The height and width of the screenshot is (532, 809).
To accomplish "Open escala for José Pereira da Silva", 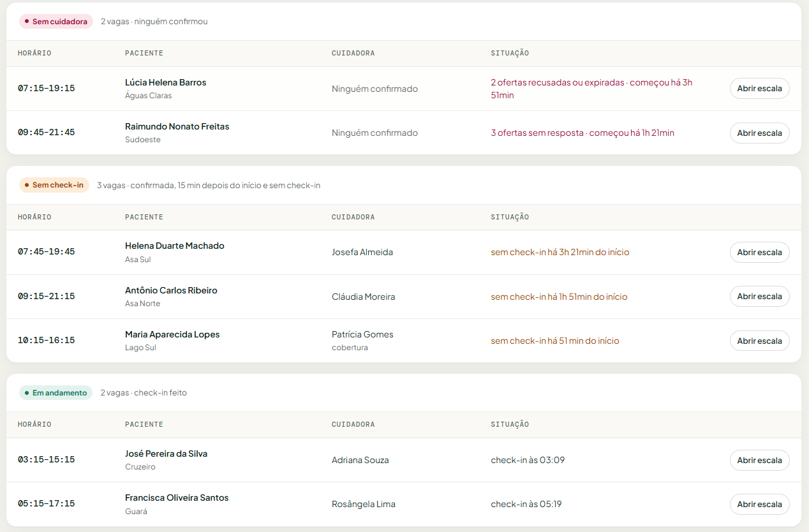I will point(759,461).
